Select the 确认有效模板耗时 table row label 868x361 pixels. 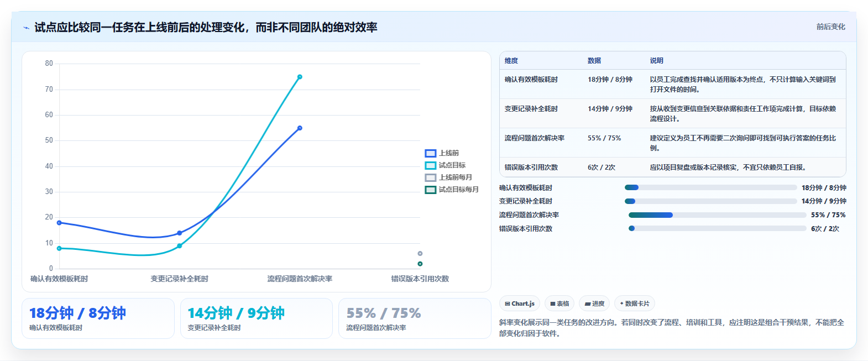(531, 80)
